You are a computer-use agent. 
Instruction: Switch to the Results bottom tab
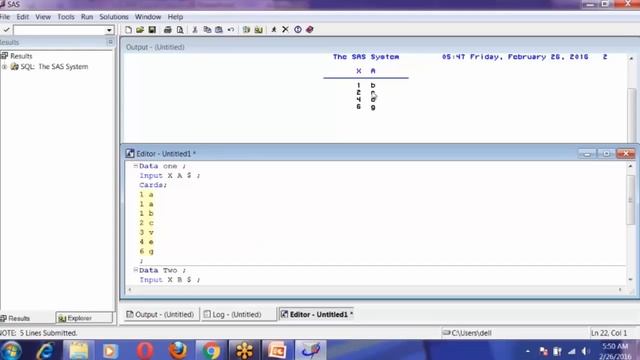pyautogui.click(x=16, y=318)
